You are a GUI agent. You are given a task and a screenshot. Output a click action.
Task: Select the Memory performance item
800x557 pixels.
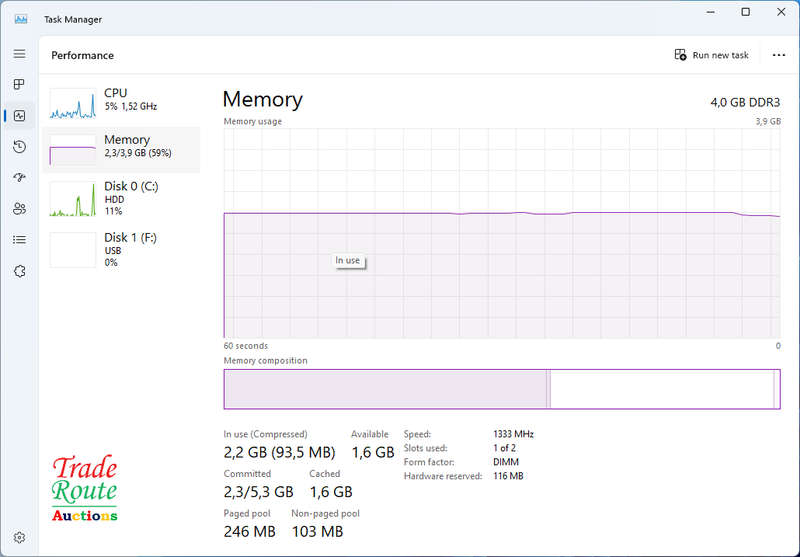pyautogui.click(x=121, y=149)
